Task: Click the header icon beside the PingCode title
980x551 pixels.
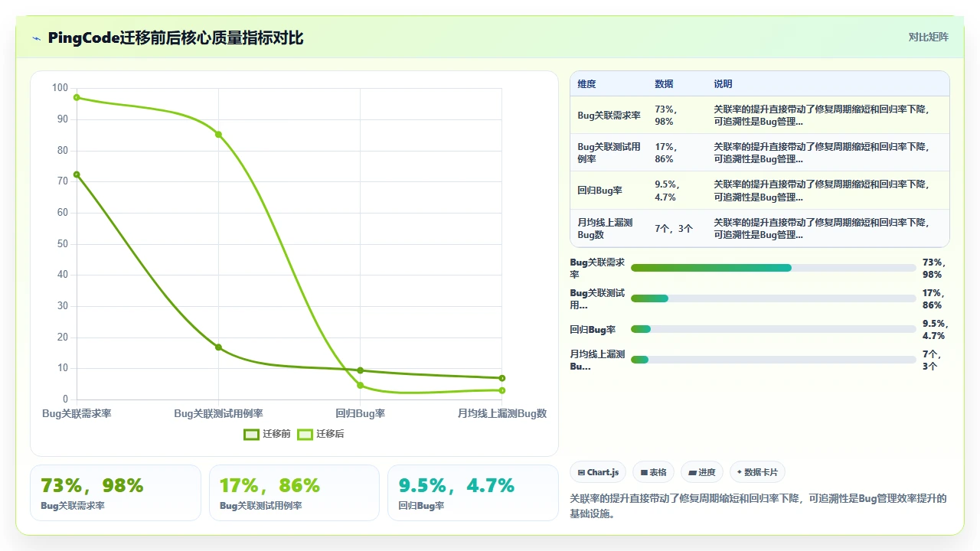Action: pos(37,37)
